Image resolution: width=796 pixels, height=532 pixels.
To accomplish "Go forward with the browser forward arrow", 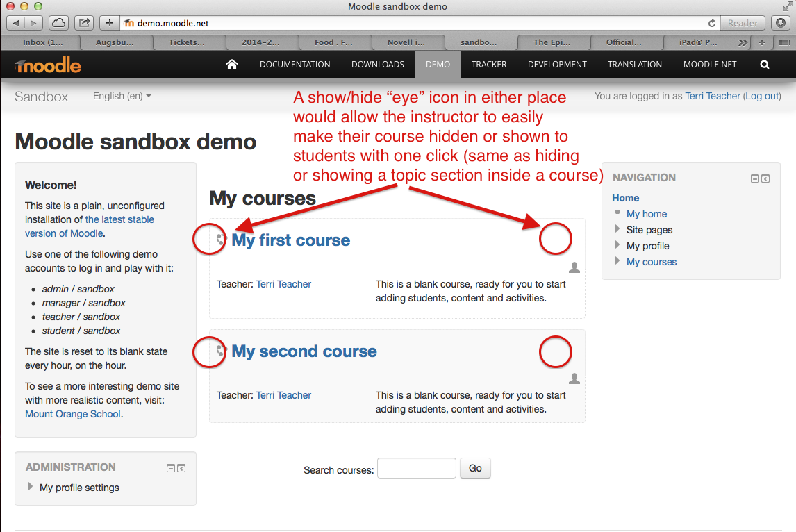I will [x=33, y=23].
